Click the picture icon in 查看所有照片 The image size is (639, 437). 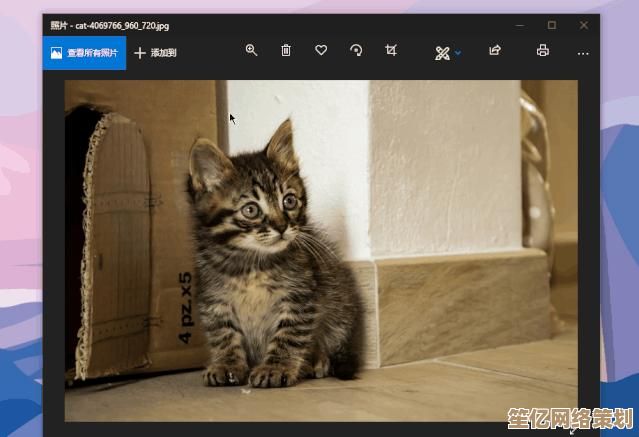(x=57, y=53)
